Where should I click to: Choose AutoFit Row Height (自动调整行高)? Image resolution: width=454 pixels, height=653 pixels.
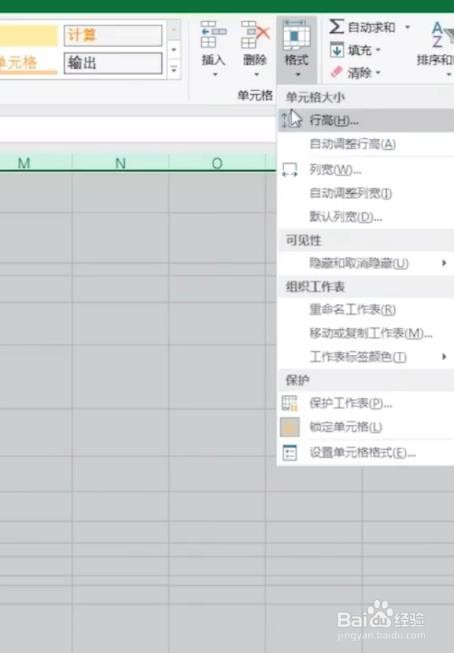pyautogui.click(x=366, y=144)
